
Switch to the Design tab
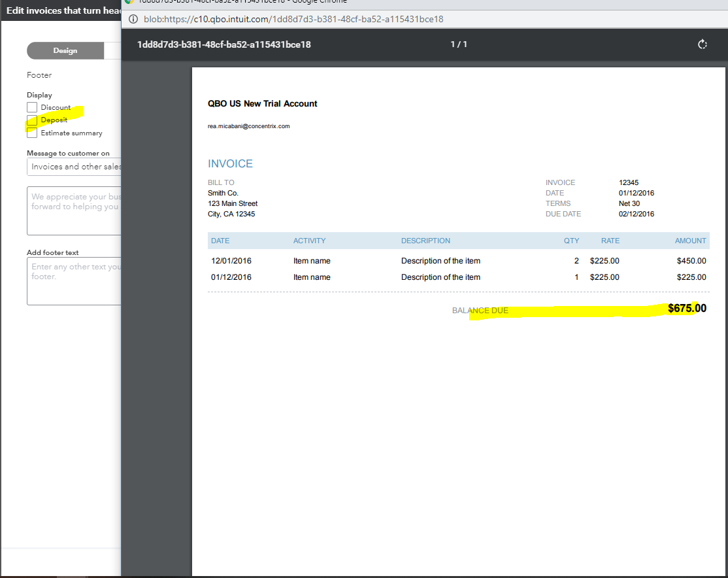(65, 50)
